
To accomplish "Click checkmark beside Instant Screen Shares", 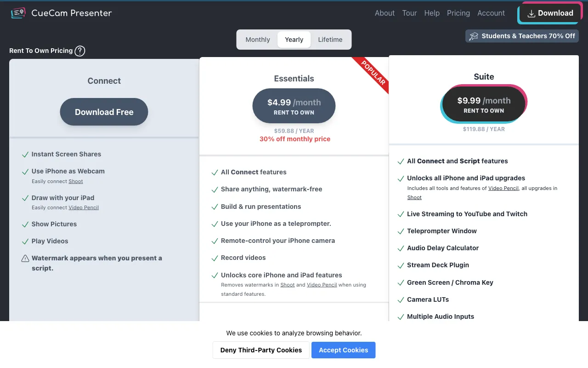I will pyautogui.click(x=25, y=155).
